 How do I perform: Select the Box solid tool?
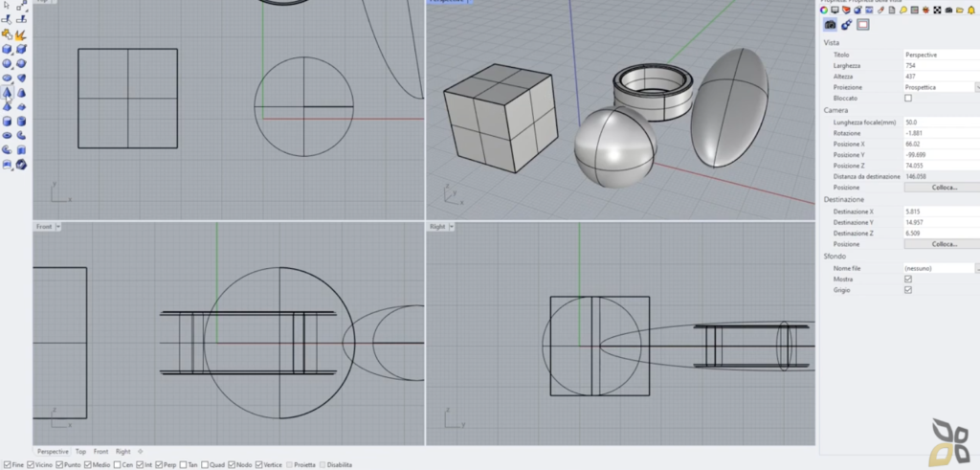click(x=7, y=49)
